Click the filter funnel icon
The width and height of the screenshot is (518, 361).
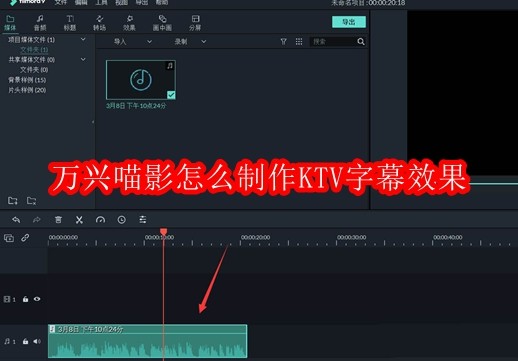point(283,42)
